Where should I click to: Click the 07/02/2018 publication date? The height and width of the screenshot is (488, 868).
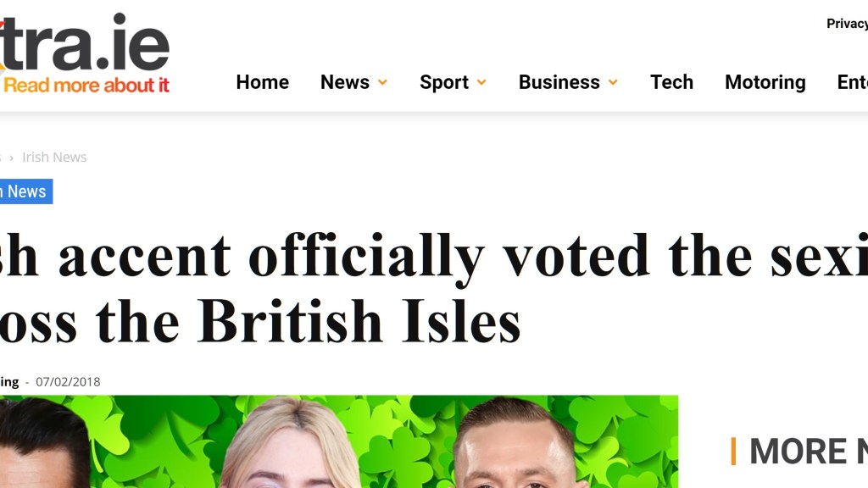point(68,382)
